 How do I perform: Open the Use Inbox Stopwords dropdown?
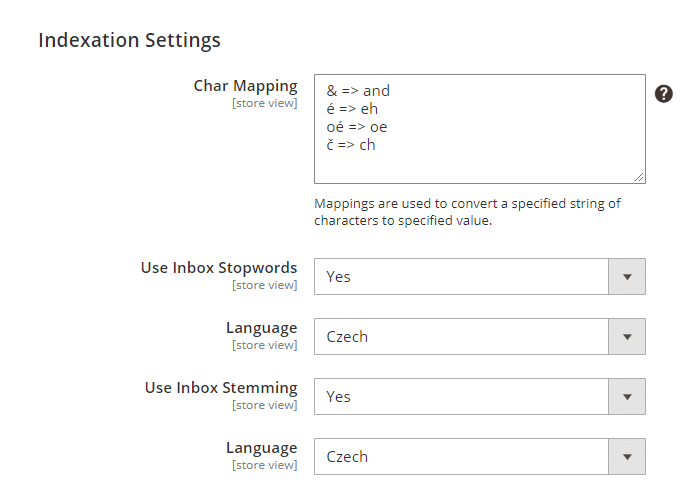coord(462,277)
